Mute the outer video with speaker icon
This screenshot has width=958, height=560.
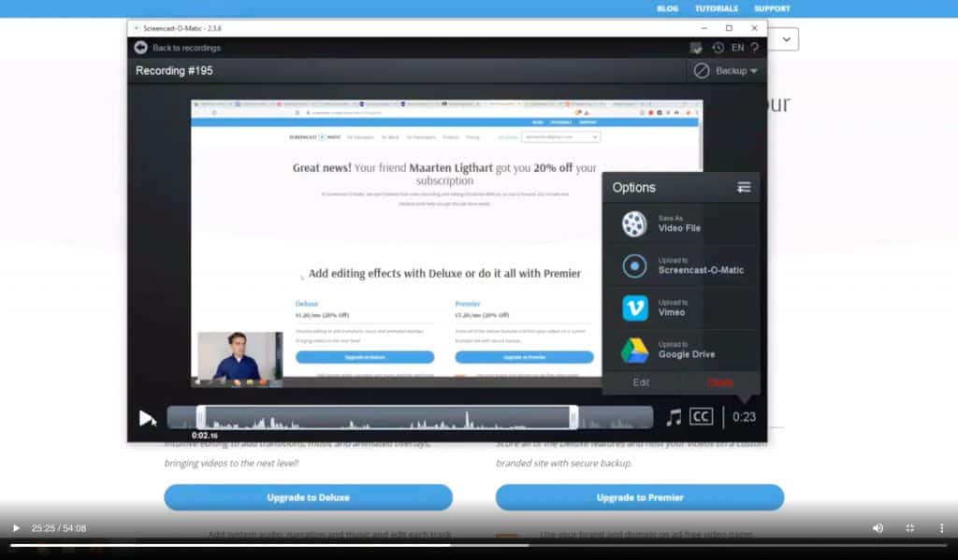coord(878,528)
